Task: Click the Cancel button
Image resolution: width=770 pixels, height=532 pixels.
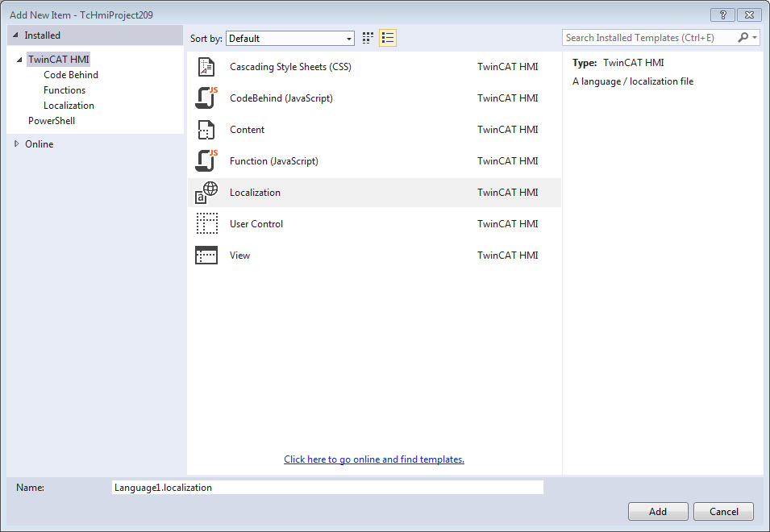Action: pyautogui.click(x=723, y=511)
